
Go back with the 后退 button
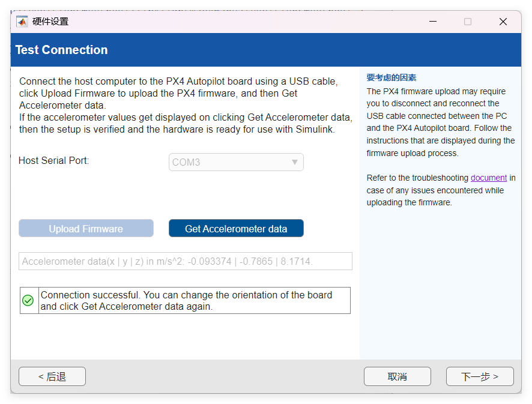tap(52, 376)
